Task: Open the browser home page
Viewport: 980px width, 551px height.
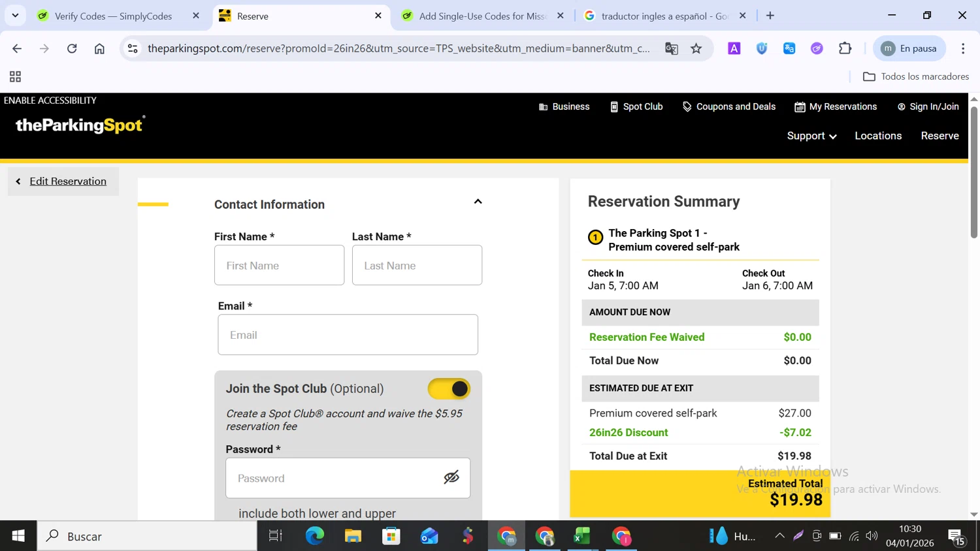Action: point(99,48)
